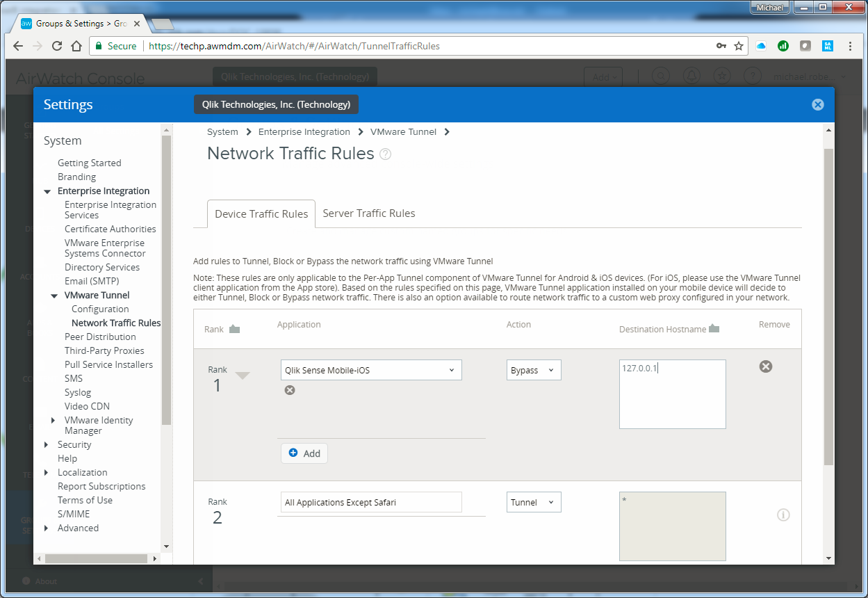
Task: Click the All Applications Except Safari field
Action: (371, 502)
